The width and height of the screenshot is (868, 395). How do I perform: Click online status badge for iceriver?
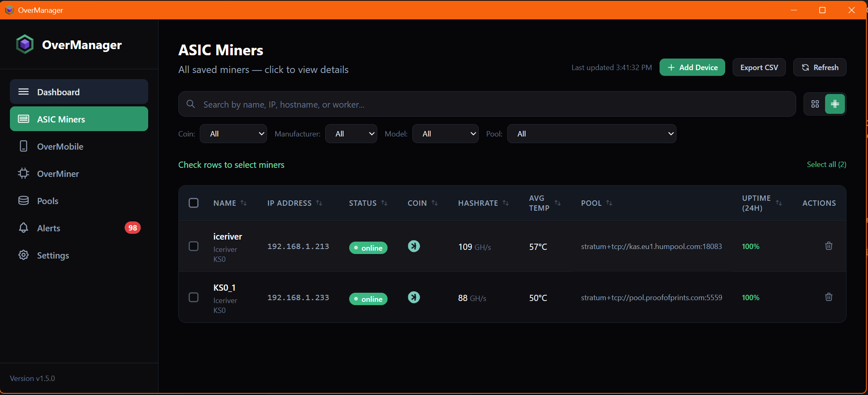point(368,248)
